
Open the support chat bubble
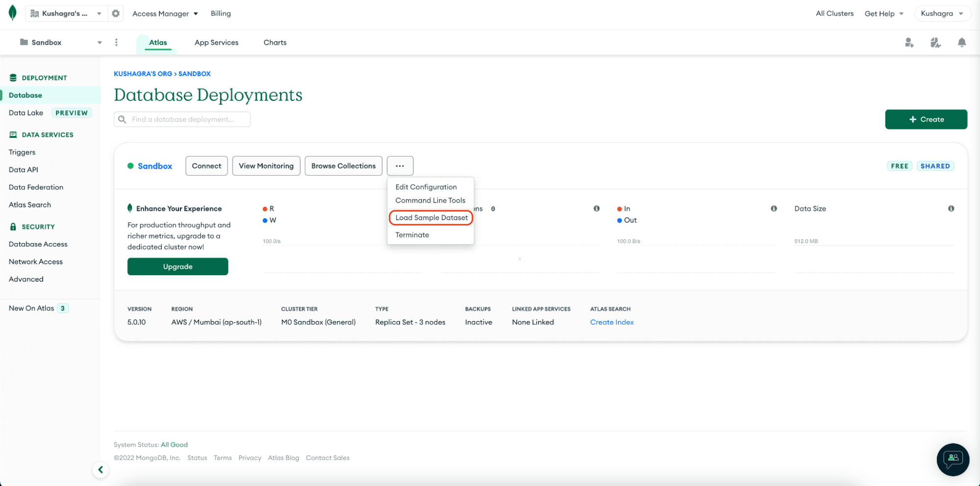point(953,459)
